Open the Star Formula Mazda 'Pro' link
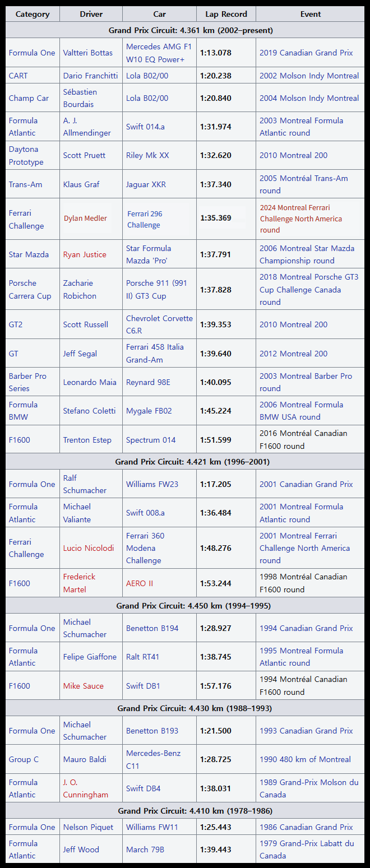This screenshot has height=868, width=370. 149,254
